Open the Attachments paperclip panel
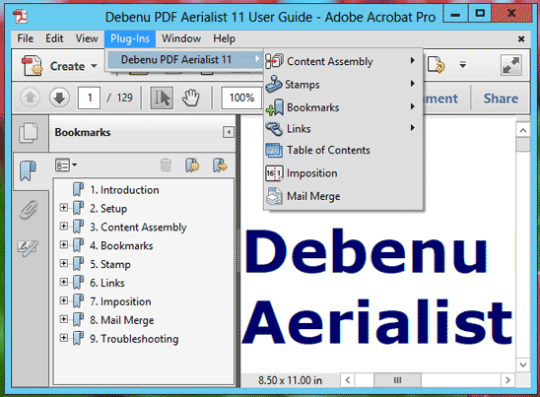Viewport: 540px width, 397px height. pyautogui.click(x=28, y=209)
